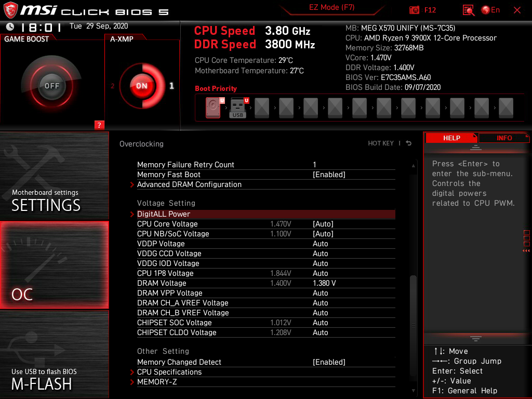Viewport: 532px width, 399px height.
Task: Click the red question mark help icon
Action: [x=99, y=125]
